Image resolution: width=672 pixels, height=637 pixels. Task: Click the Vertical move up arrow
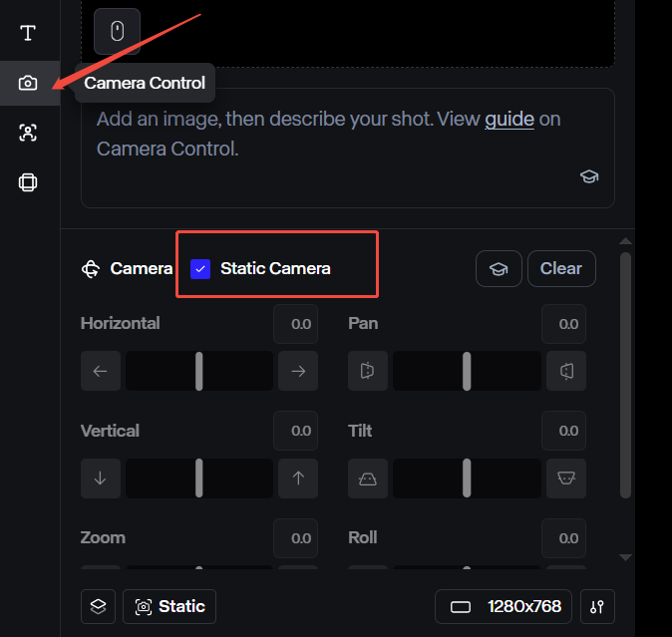[x=298, y=478]
